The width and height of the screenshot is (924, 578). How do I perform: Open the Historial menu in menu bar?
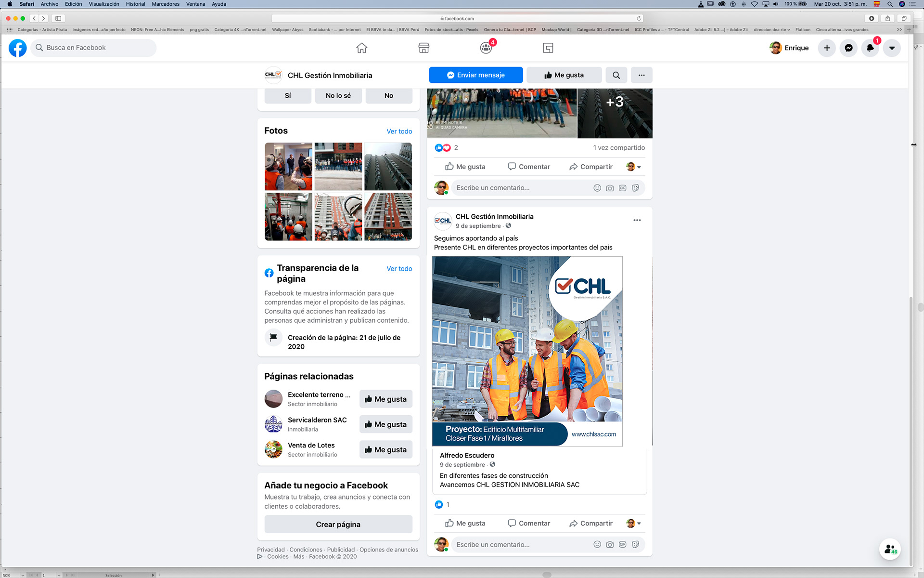click(135, 4)
